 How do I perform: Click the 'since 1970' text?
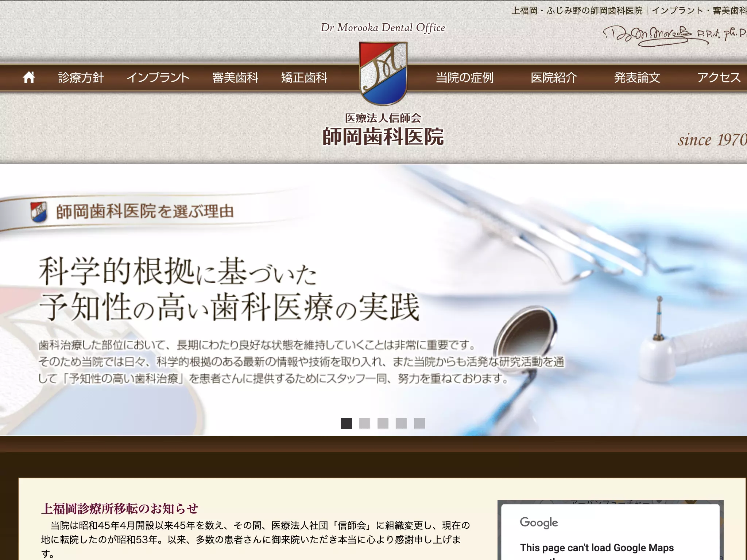[x=712, y=140]
